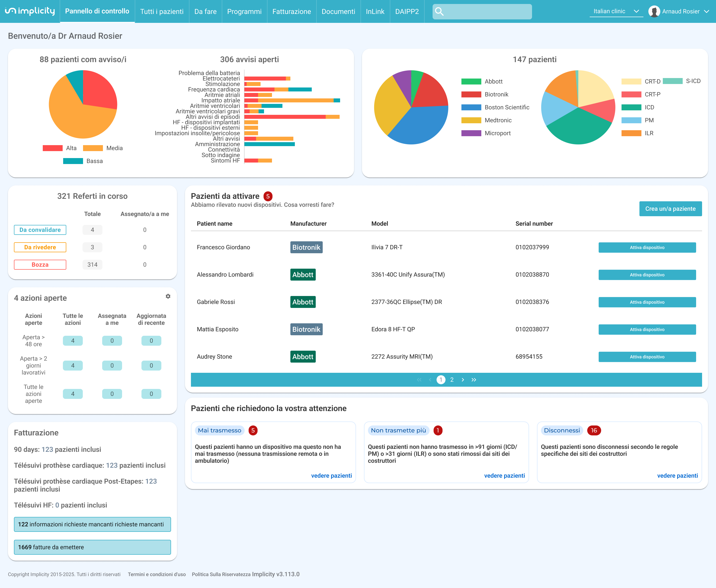Toggle Medtronic legend item in manufacturer chart
Screen dimensions: 716x588
[486, 120]
